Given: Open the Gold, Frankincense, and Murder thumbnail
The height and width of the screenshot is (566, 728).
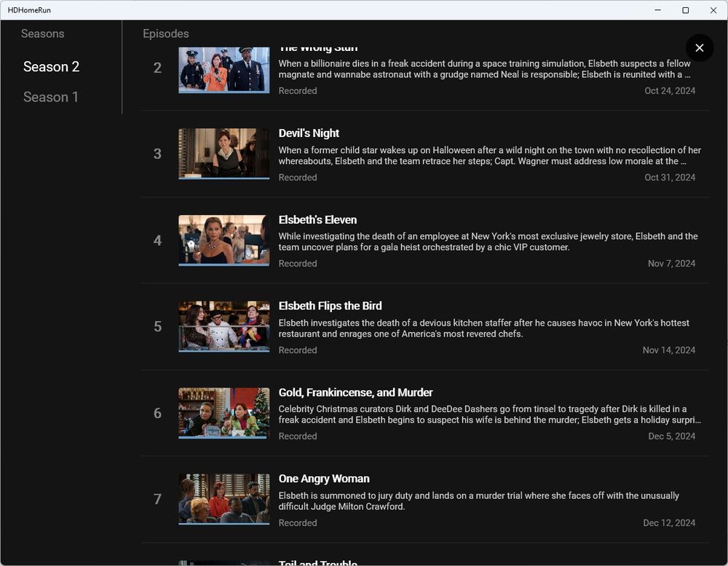Looking at the screenshot, I should 223,413.
